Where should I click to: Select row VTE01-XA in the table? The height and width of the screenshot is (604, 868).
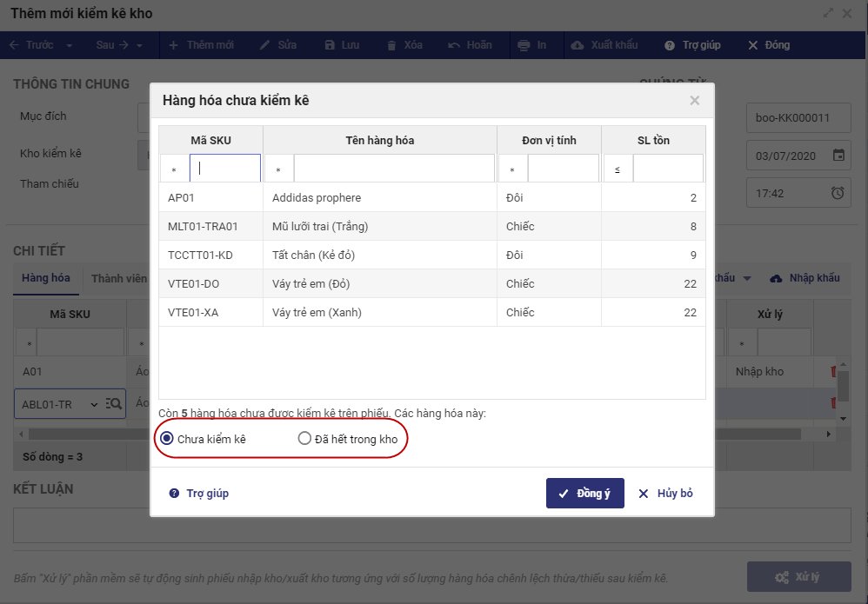tap(431, 313)
